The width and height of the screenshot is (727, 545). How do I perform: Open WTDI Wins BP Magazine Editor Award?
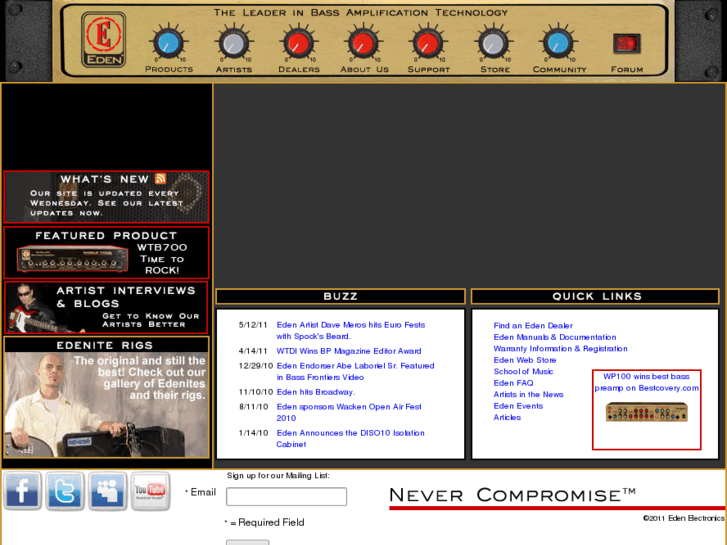coord(349,351)
